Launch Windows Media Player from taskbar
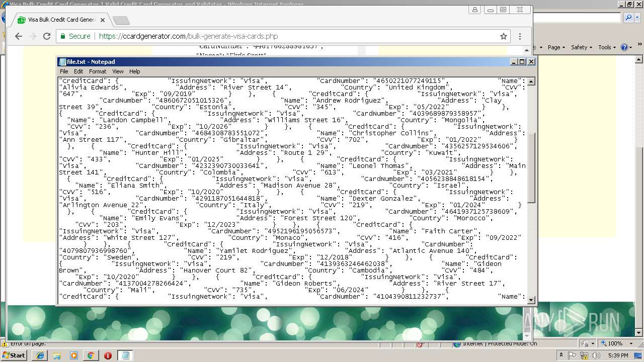 (74, 355)
